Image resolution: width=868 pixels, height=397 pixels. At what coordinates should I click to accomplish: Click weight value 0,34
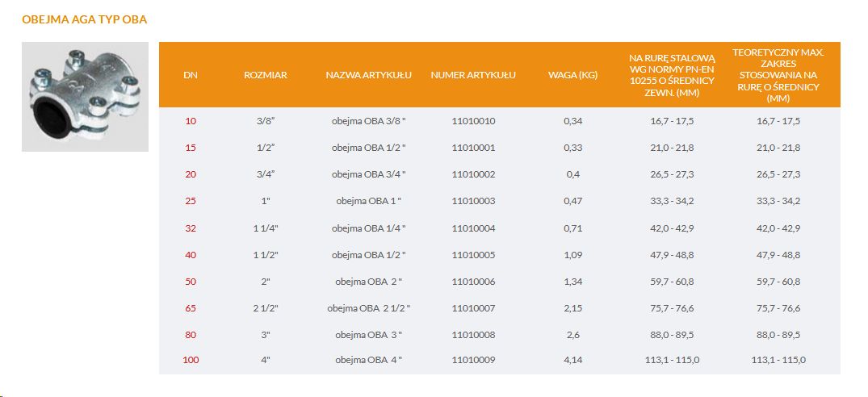[573, 121]
